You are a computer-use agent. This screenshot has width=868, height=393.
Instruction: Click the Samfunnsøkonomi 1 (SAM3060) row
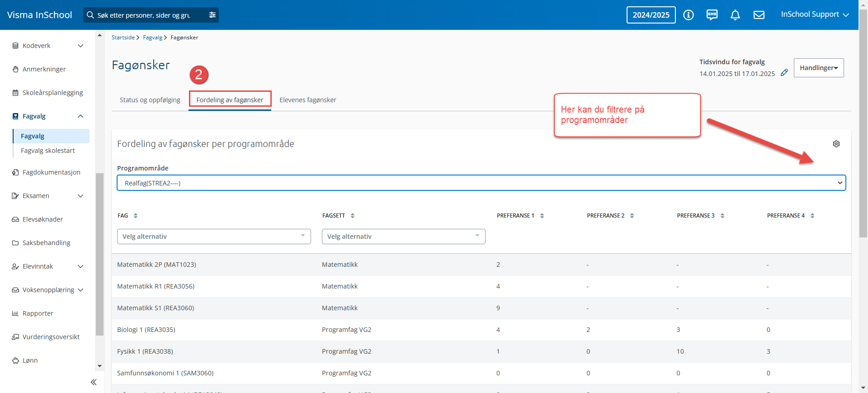point(481,373)
